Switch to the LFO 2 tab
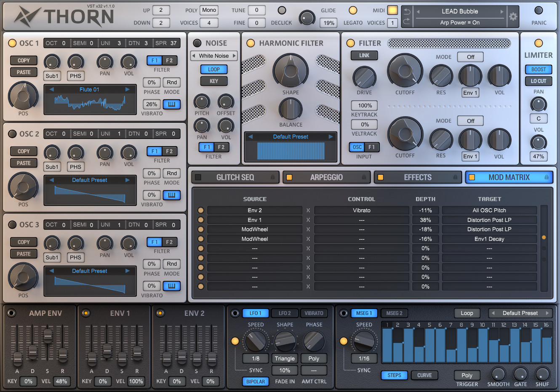The width and height of the screenshot is (560, 392). click(x=285, y=313)
